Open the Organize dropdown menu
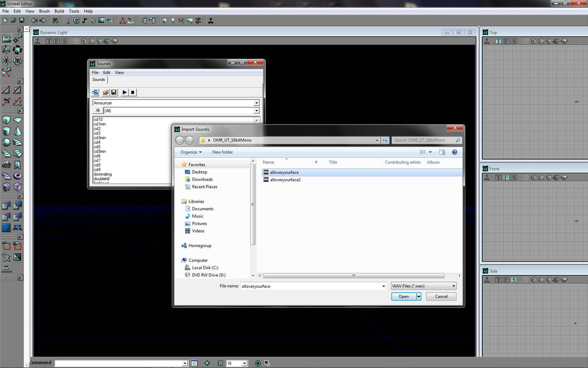The height and width of the screenshot is (368, 588). coord(191,152)
